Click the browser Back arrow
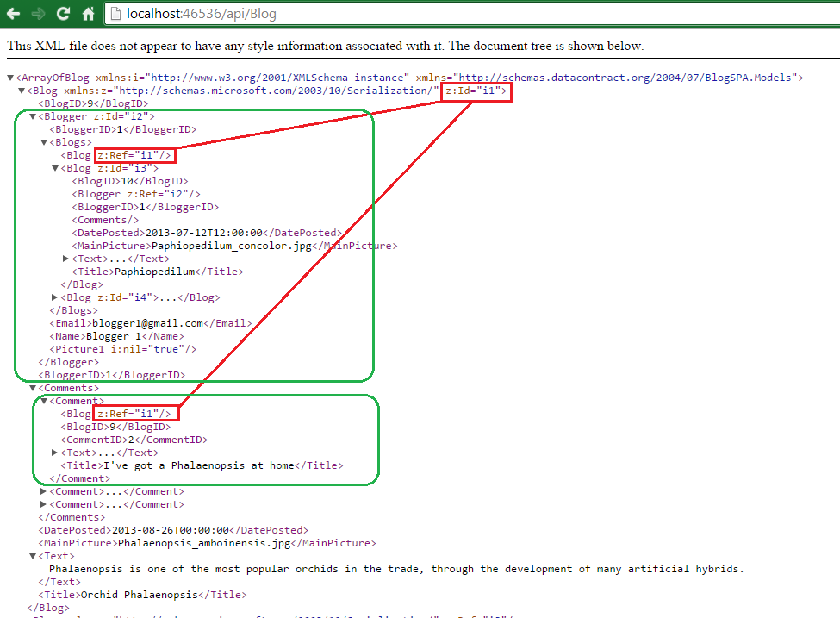This screenshot has height=618, width=840. 13,14
